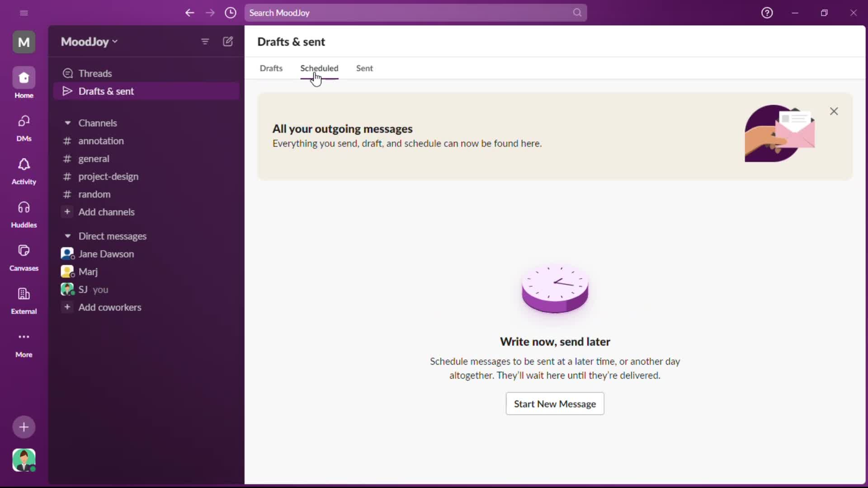Image resolution: width=868 pixels, height=488 pixels.
Task: Switch to the Drafts tab
Action: click(x=271, y=67)
